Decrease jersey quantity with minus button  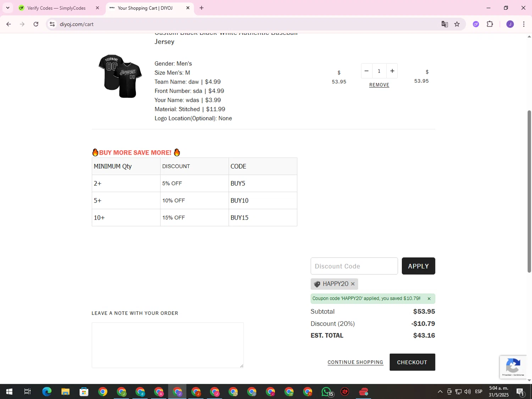(366, 71)
